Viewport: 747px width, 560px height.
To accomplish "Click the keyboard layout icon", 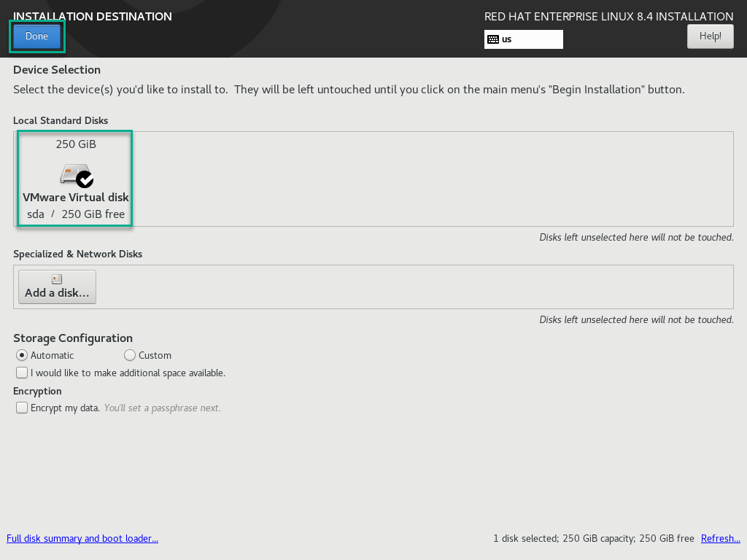I will tap(493, 39).
